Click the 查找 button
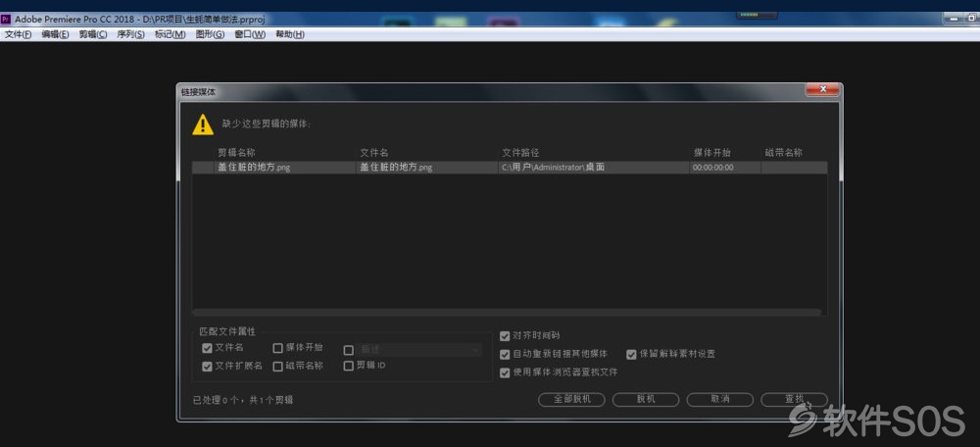This screenshot has height=447, width=980. point(795,400)
